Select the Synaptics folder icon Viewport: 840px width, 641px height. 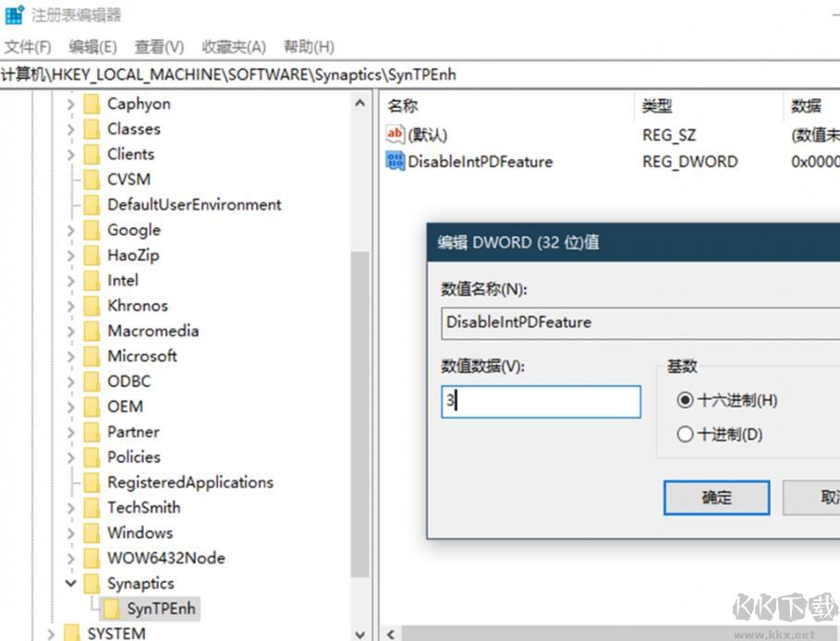(91, 583)
